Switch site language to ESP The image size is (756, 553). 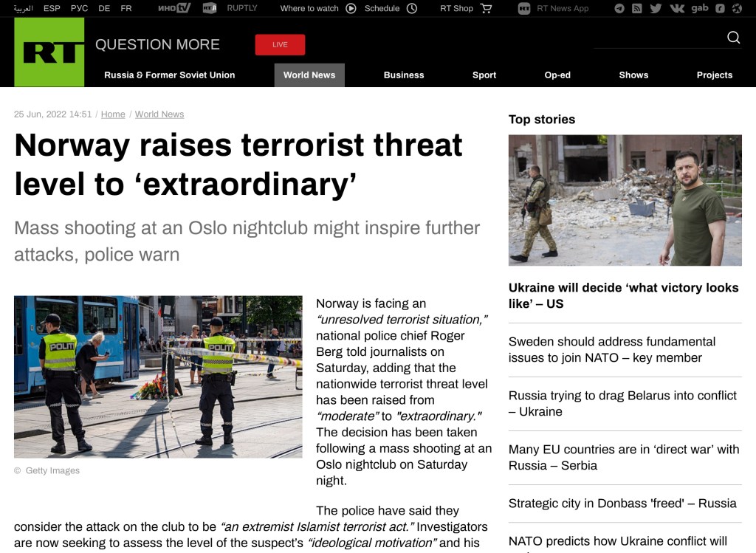(52, 9)
